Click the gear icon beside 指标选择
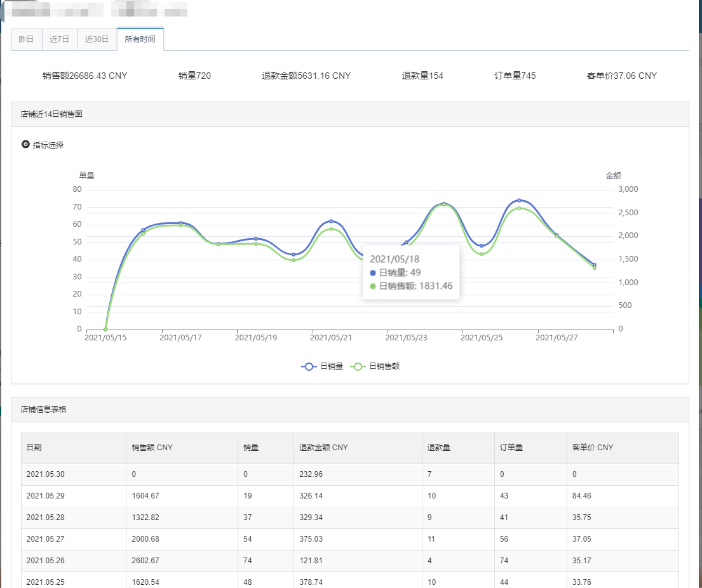The image size is (702, 588). click(25, 145)
